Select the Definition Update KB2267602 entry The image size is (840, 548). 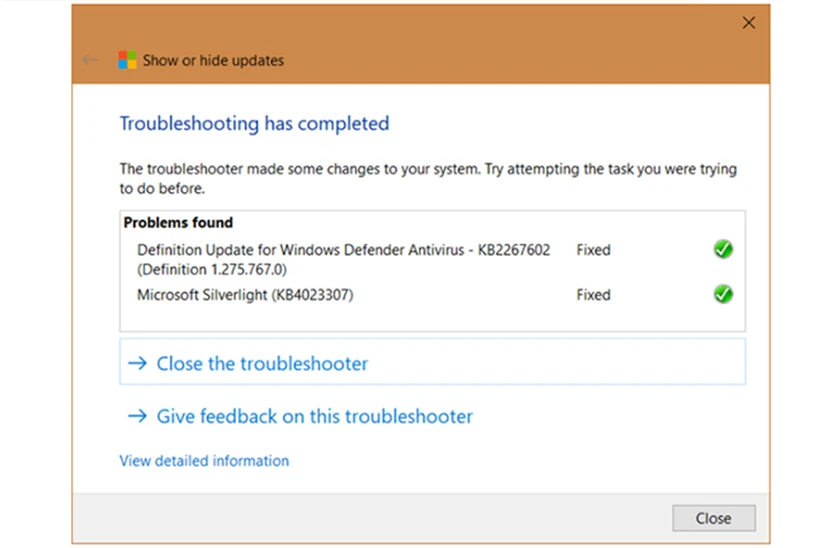pos(343,259)
